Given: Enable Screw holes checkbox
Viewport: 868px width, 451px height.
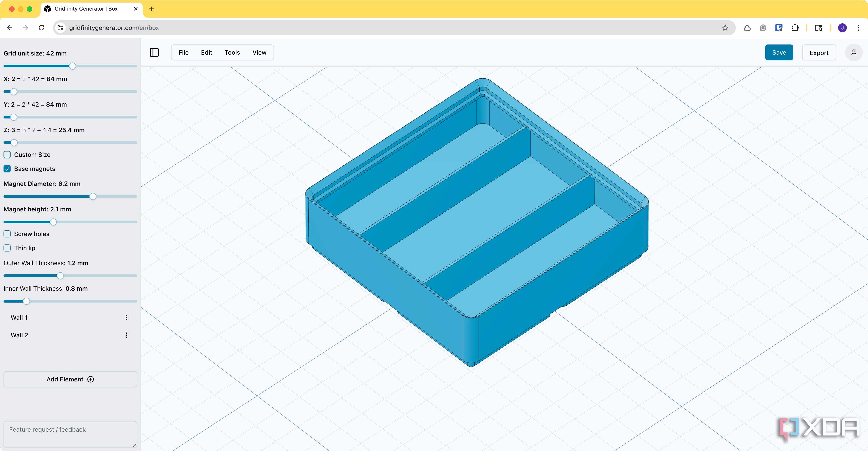Looking at the screenshot, I should [x=7, y=234].
